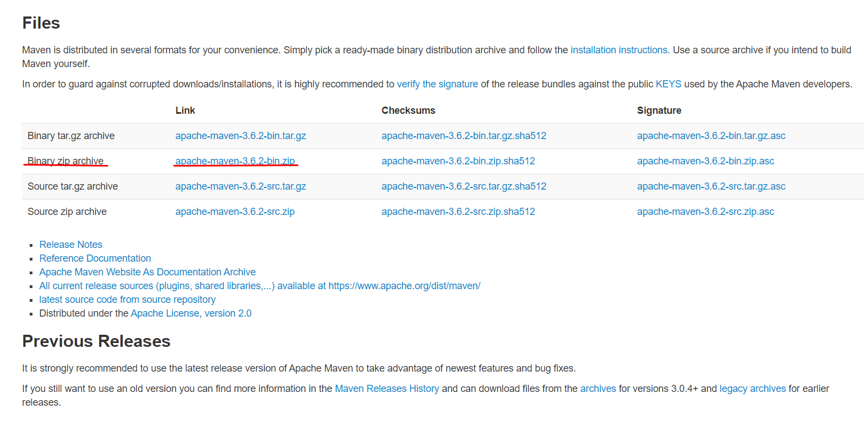Screen dimensions: 868x437
Task: Download apache-maven-3.6.2-src.tar.gz
Action: click(241, 186)
